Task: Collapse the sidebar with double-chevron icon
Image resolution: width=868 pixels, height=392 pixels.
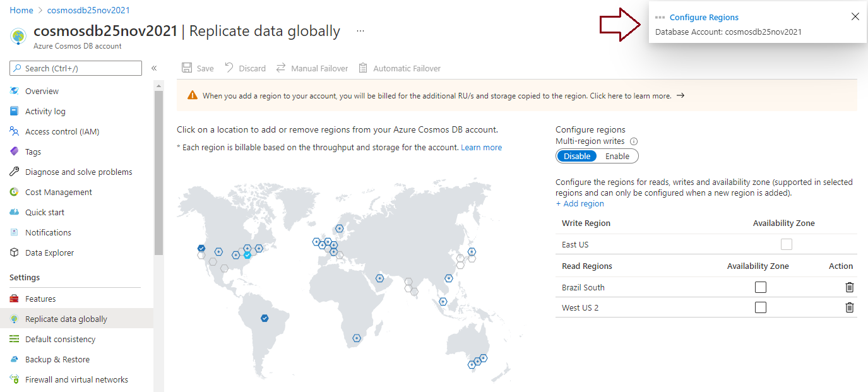Action: point(154,68)
